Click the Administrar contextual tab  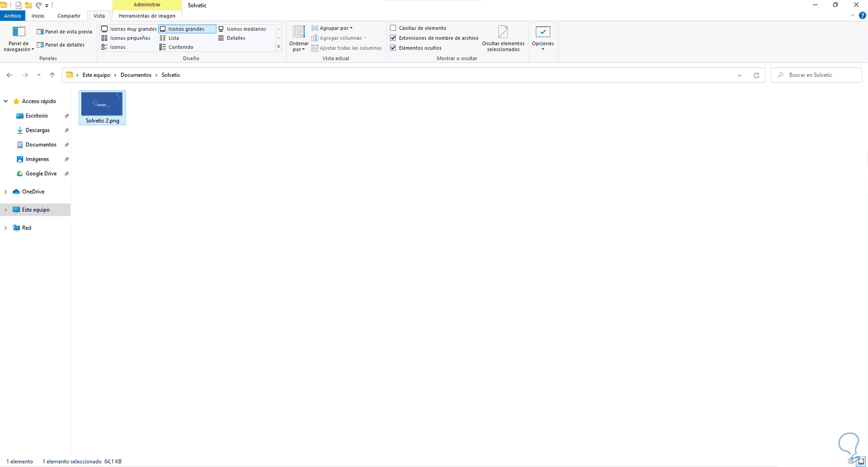pos(147,5)
